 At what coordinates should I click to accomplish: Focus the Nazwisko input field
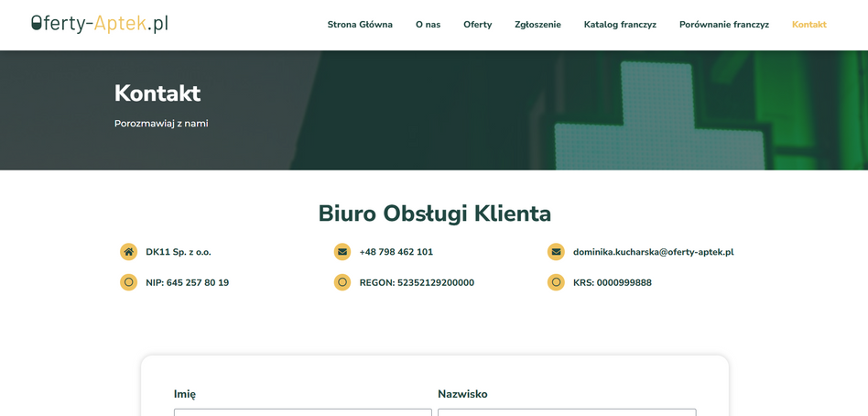click(x=567, y=411)
